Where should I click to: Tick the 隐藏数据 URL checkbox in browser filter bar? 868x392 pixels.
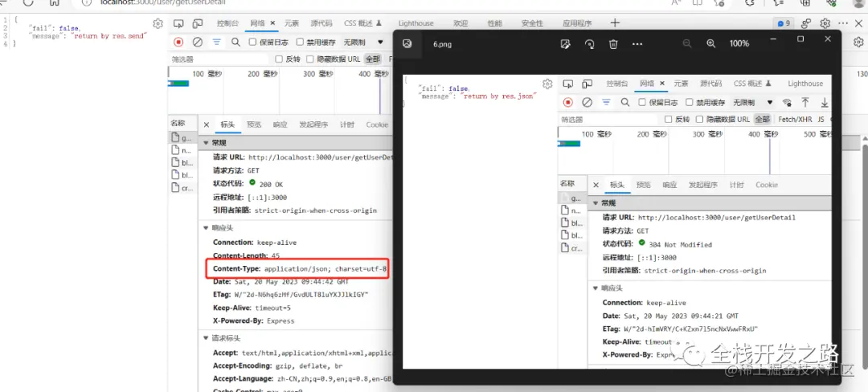(310, 59)
